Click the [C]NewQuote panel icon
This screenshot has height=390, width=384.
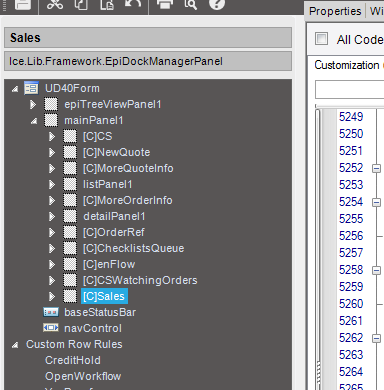pyautogui.click(x=70, y=152)
